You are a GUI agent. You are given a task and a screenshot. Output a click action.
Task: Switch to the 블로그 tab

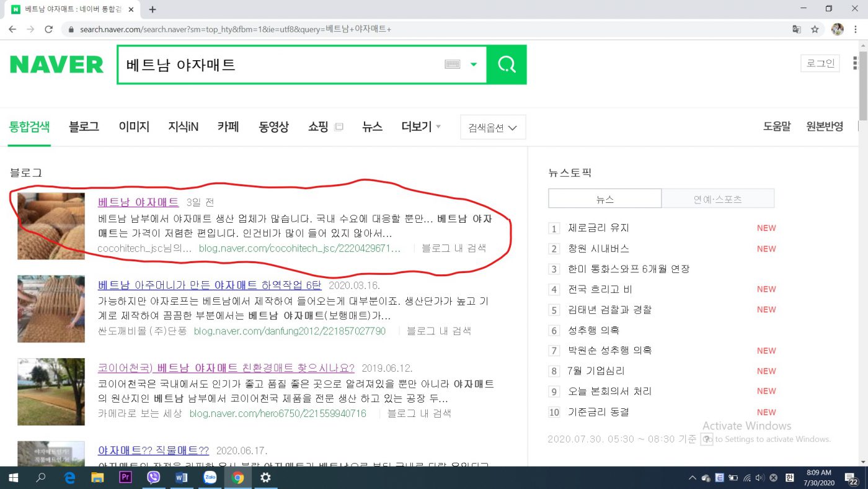tap(84, 127)
